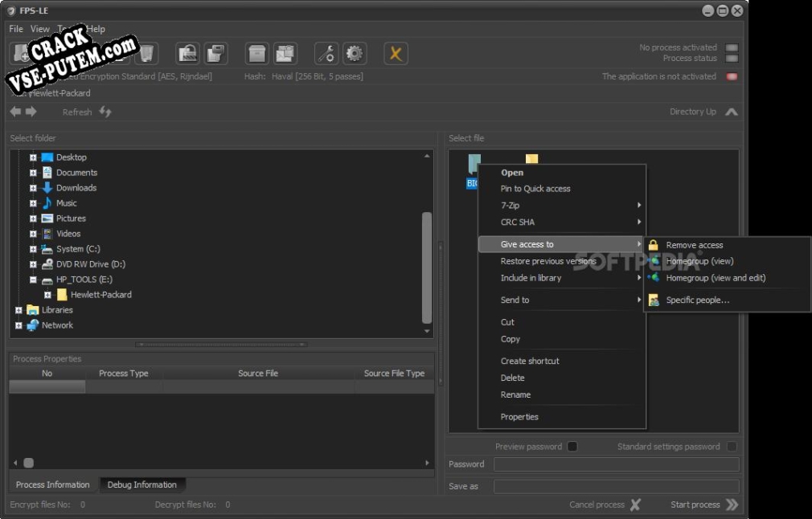Open the wrench and gear tools icon
The height and width of the screenshot is (519, 812).
point(326,53)
